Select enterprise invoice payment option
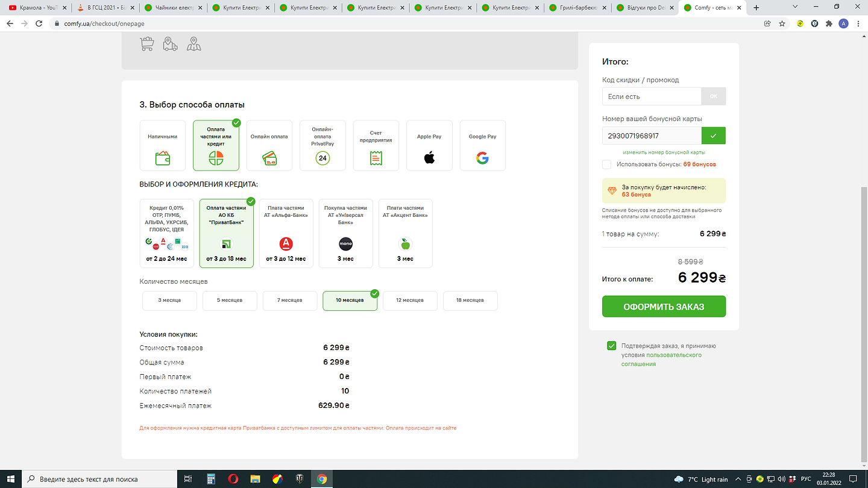Viewport: 868px width, 488px height. coord(376,146)
